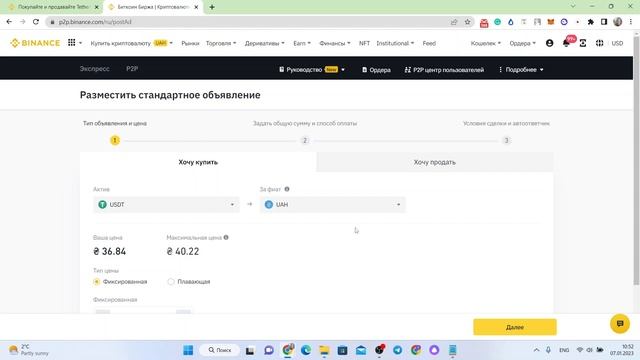Select the Плавающая price type
Viewport: 640px width, 360px height.
pos(171,282)
